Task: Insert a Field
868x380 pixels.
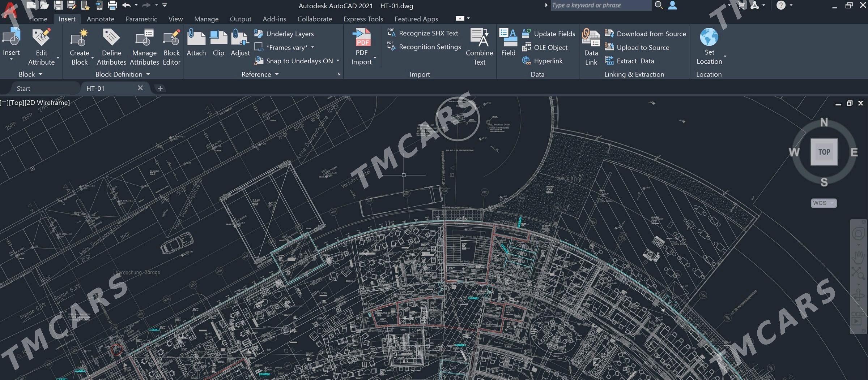Action: point(508,43)
